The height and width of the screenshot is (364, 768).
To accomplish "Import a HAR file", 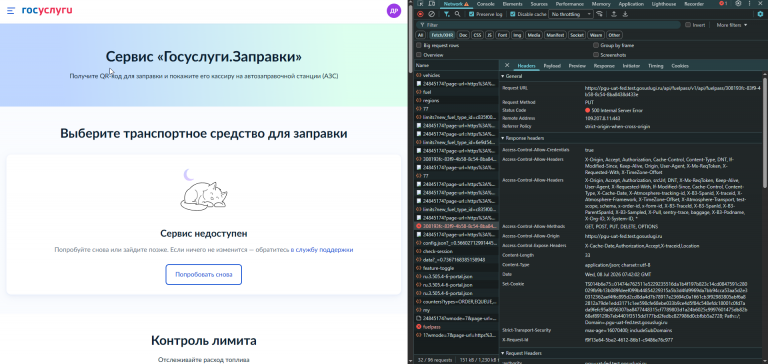I will [614, 14].
